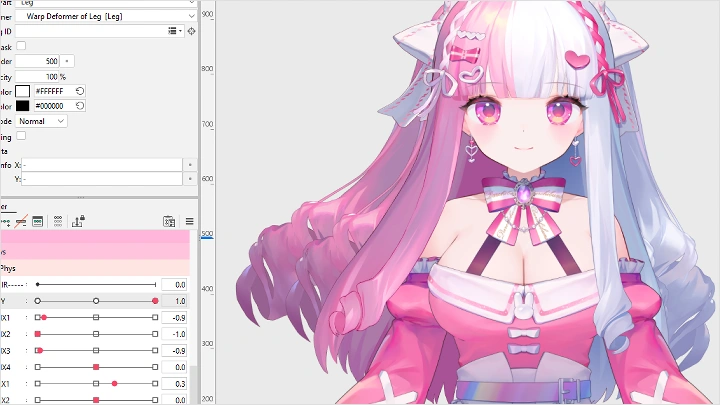Click the left key point on Y slider
The image size is (720, 405).
tap(38, 301)
